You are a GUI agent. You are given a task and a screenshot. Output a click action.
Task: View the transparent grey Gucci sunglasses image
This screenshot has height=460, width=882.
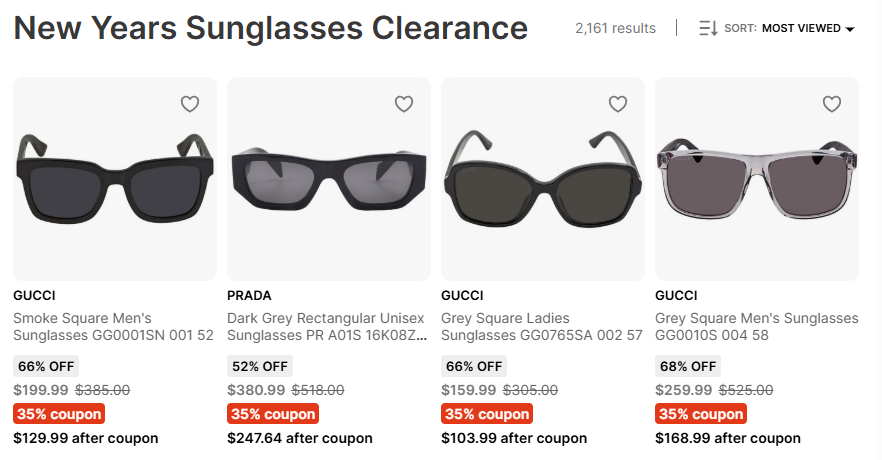coord(756,178)
